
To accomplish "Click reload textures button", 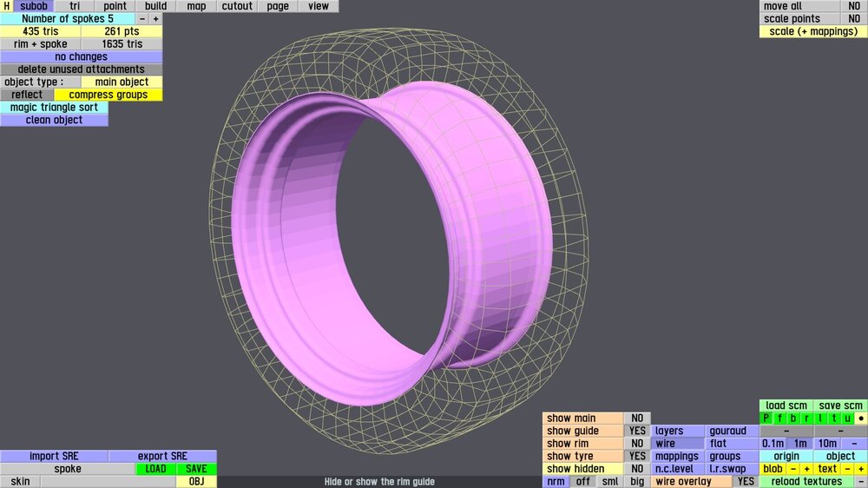I will (x=807, y=481).
